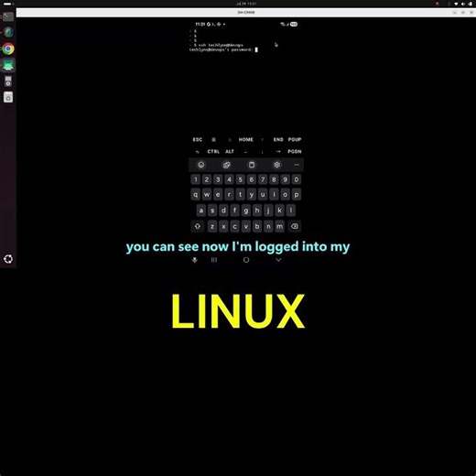476x476 pixels.
Task: Tap number key 0
Action: tap(296, 179)
